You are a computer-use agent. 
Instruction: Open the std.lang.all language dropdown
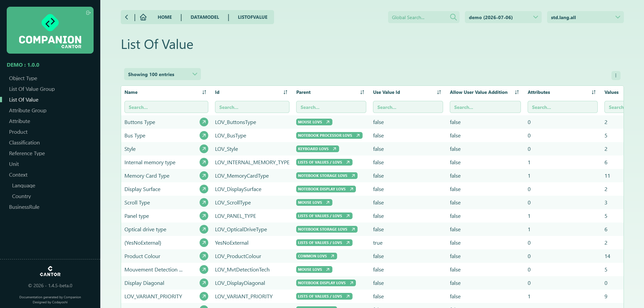[585, 17]
